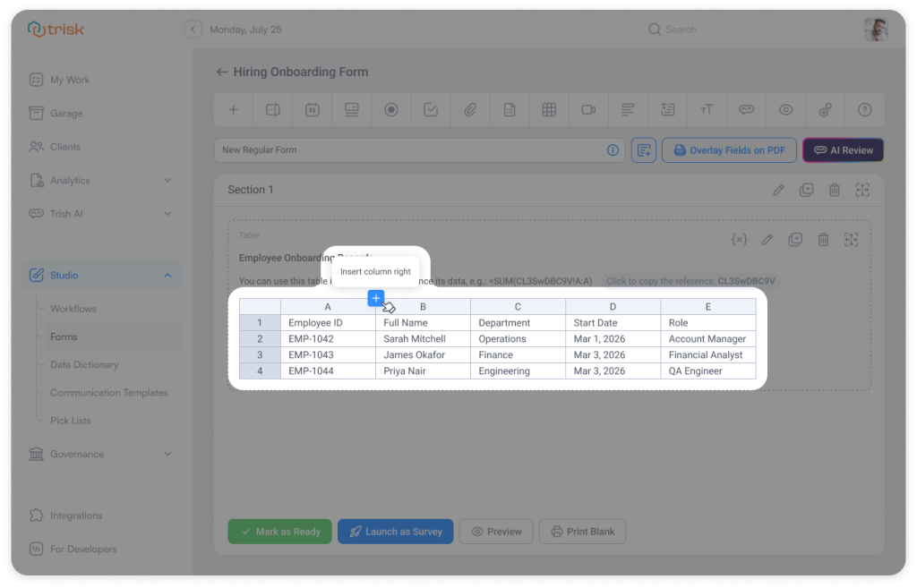Edit Section 1 with the pencil icon
Viewport: 917px width, 588px height.
point(778,190)
